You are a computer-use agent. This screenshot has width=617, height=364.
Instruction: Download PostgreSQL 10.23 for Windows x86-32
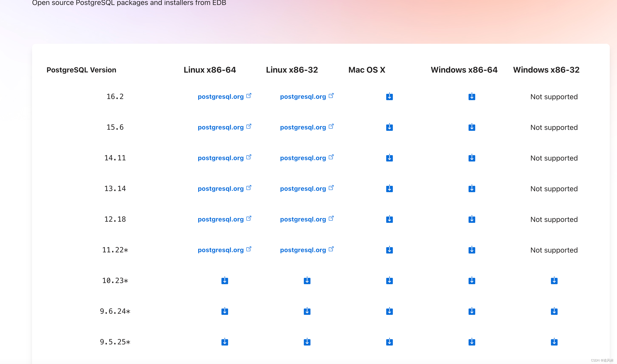(x=554, y=281)
